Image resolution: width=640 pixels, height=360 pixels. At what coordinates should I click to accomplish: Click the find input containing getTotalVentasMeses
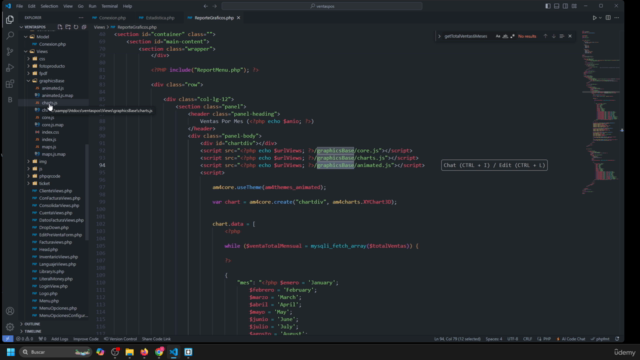[468, 36]
